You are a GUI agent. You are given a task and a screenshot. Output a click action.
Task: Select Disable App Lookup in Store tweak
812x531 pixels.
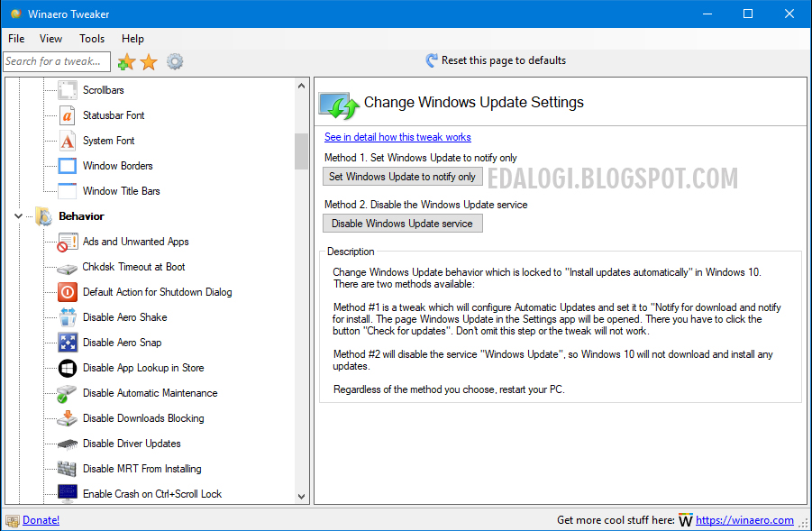pyautogui.click(x=143, y=369)
